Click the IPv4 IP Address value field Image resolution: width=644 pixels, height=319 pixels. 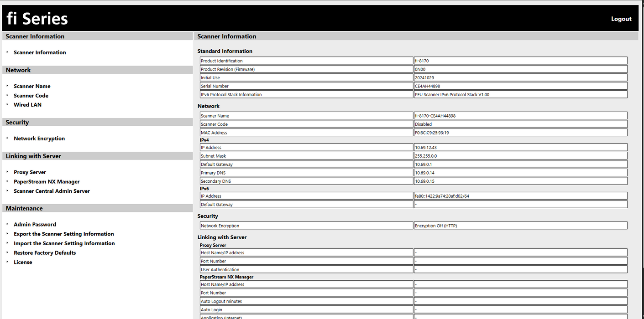[520, 148]
